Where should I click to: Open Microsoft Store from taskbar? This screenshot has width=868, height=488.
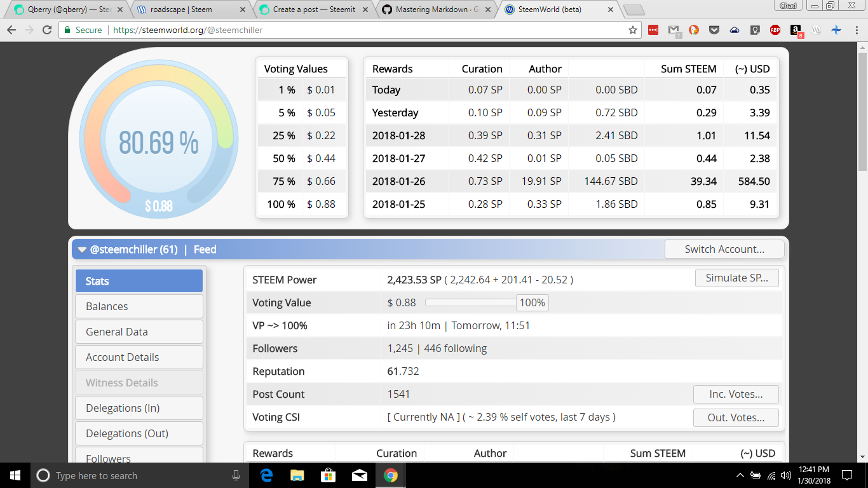[328, 475]
